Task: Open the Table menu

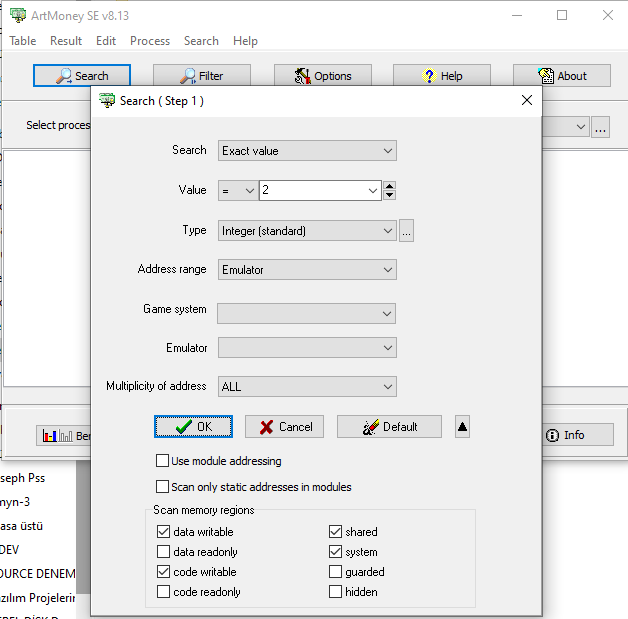Action: [x=22, y=41]
